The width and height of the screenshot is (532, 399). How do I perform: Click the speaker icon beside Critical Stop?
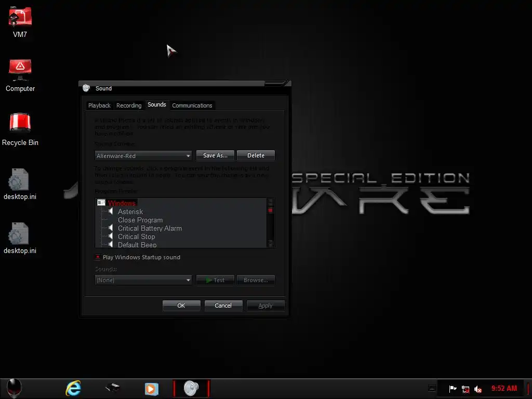pos(111,236)
